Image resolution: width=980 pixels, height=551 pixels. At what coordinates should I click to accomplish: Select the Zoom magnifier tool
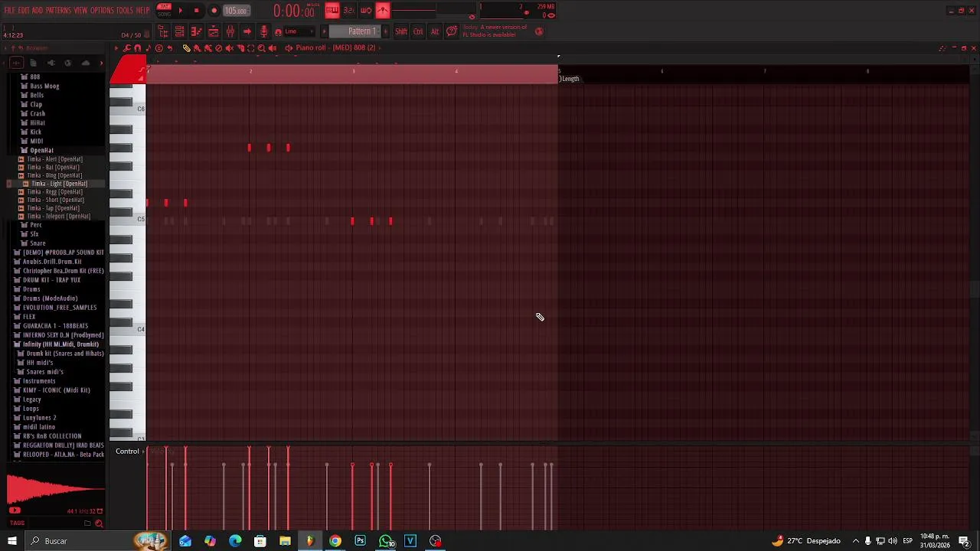(261, 48)
